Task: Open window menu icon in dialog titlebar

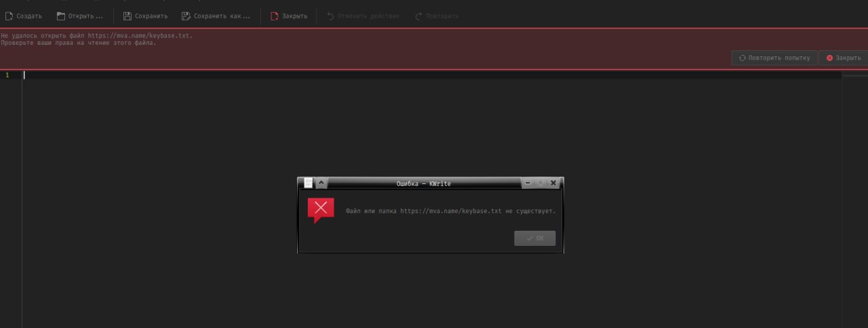Action: (x=309, y=183)
